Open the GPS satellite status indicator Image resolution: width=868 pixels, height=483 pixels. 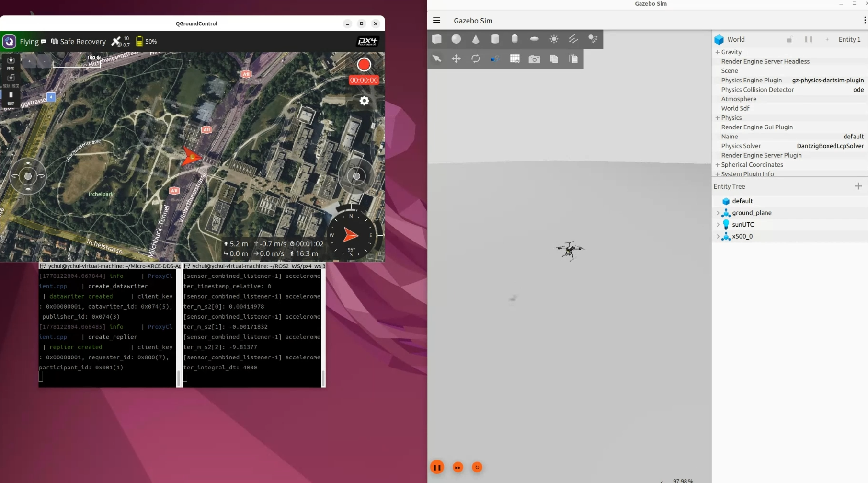click(120, 42)
